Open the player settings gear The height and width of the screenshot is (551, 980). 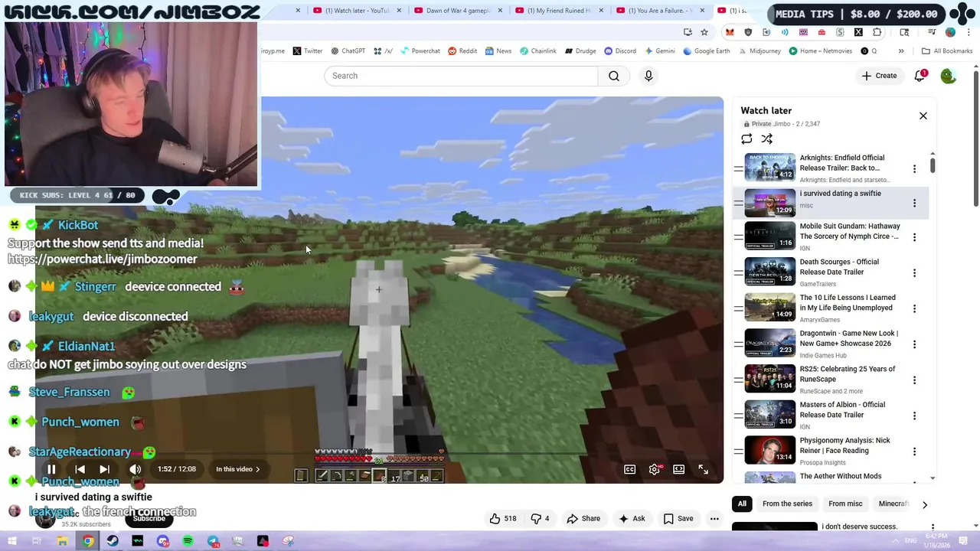click(x=654, y=469)
